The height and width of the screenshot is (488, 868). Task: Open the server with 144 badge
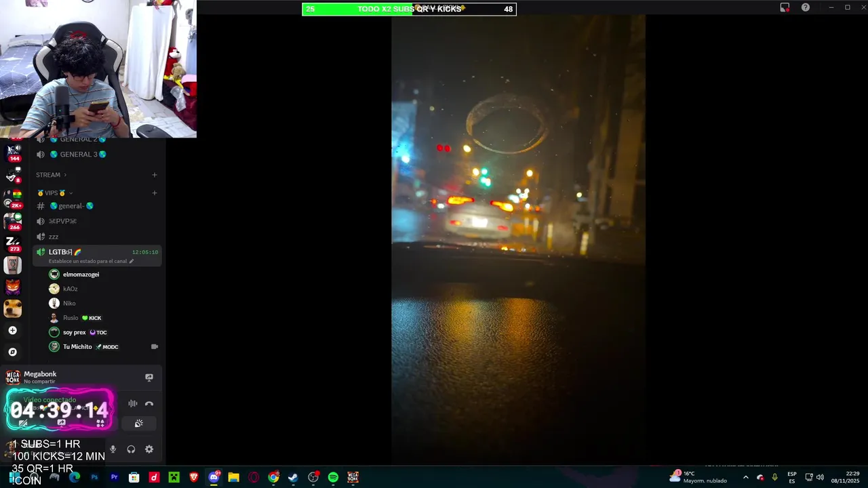(13, 152)
